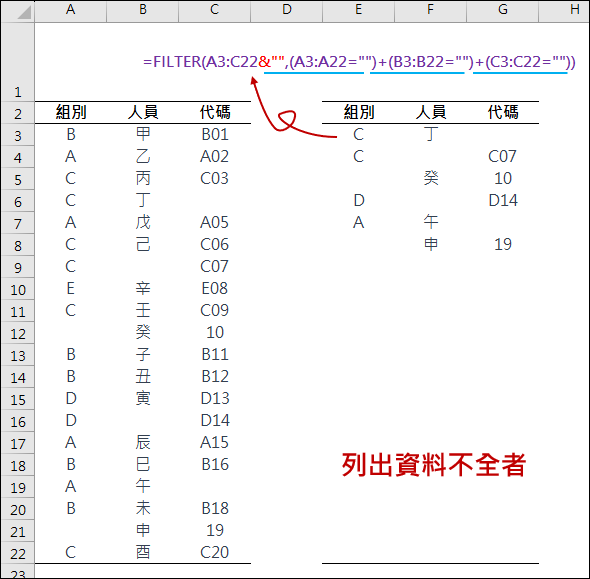Select cell containing 丑
The width and height of the screenshot is (590, 579).
143,376
